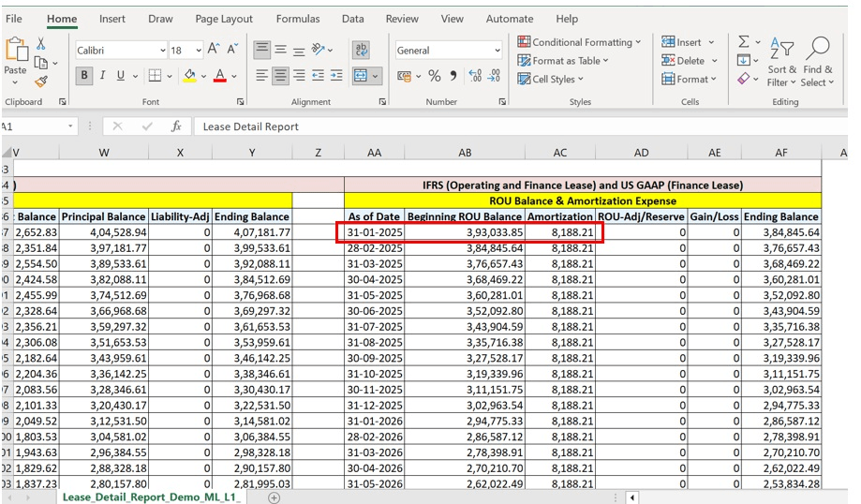This screenshot has height=504, width=861.
Task: Click the Format Painter brush icon
Action: pyautogui.click(x=41, y=82)
